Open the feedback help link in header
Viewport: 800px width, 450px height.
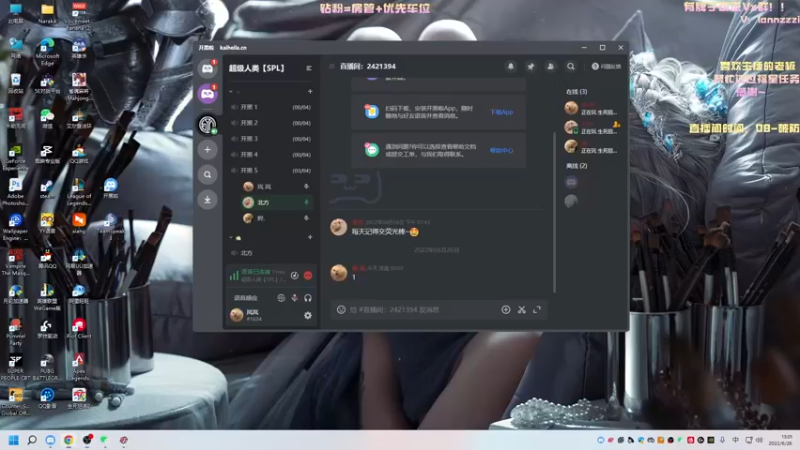pos(606,66)
